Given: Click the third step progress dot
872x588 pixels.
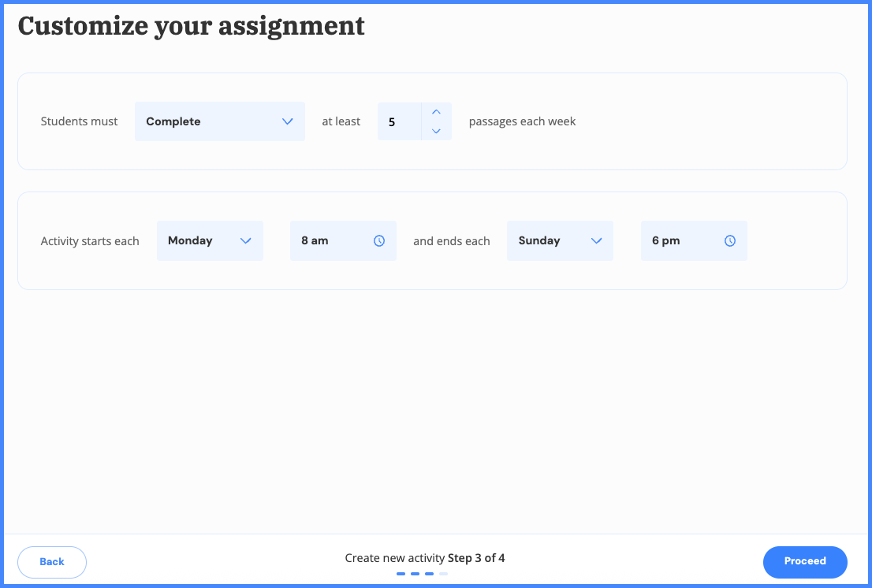Looking at the screenshot, I should coord(429,574).
